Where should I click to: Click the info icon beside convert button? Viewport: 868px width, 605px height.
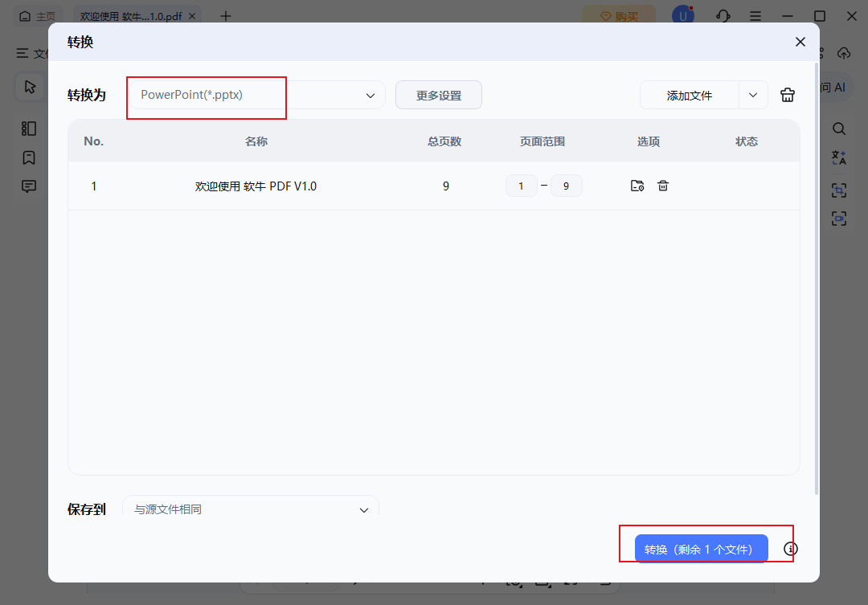791,549
